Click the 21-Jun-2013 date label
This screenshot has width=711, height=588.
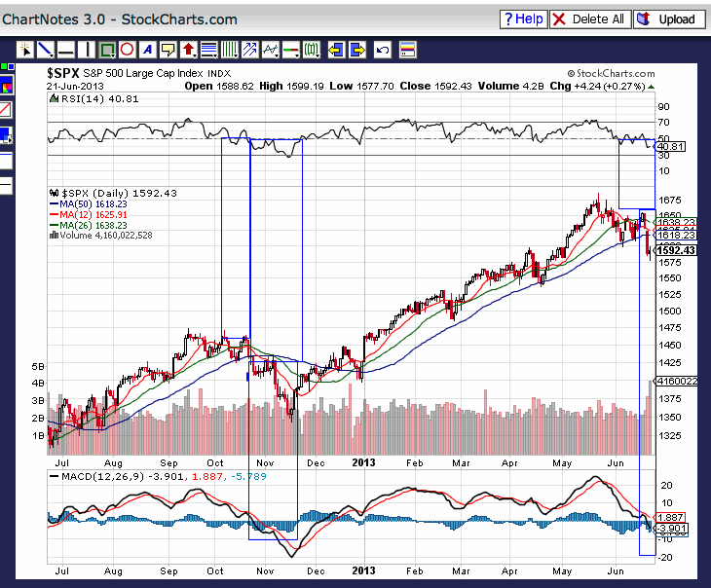(x=75, y=86)
